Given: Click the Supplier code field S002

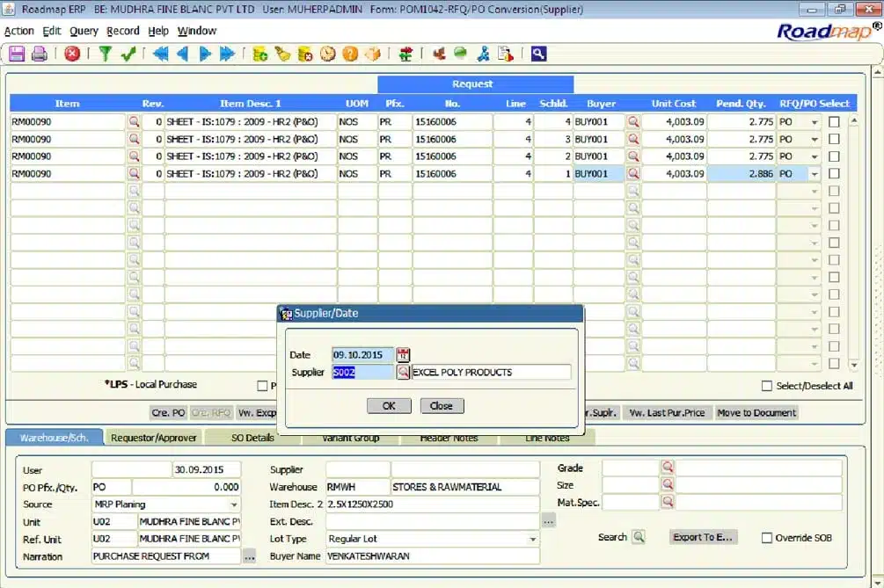Looking at the screenshot, I should click(x=362, y=373).
